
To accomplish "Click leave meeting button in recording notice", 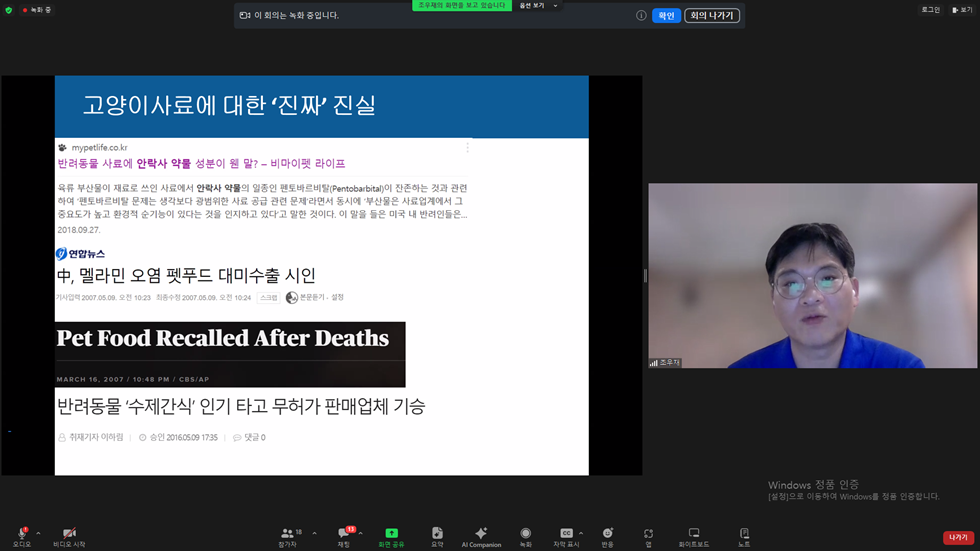I will click(x=712, y=16).
